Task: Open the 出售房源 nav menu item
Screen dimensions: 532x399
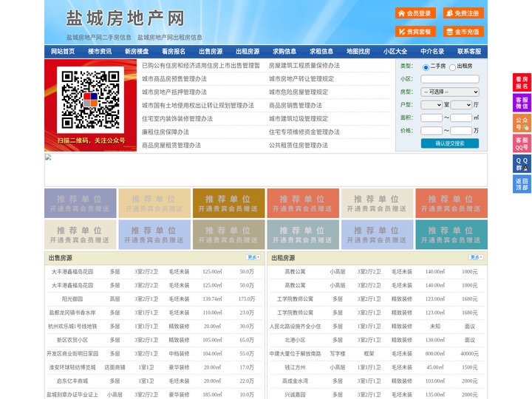Action: 211,52
